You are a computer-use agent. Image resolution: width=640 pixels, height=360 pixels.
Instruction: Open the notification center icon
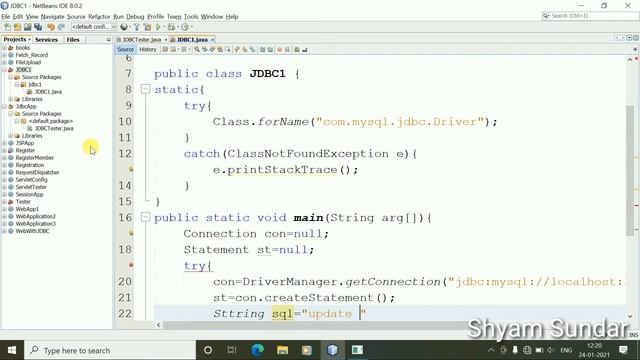[623, 350]
